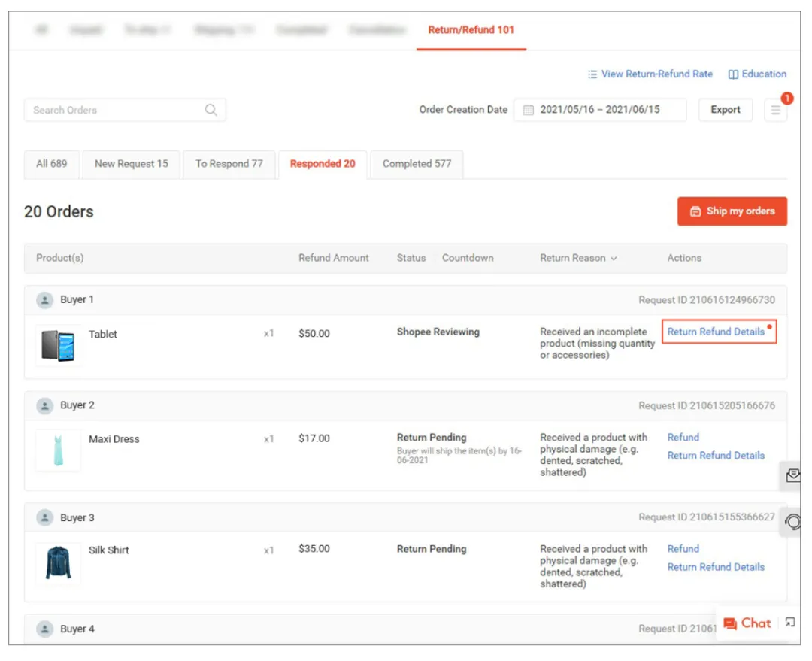Click Buyer 3 avatar icon

click(45, 517)
